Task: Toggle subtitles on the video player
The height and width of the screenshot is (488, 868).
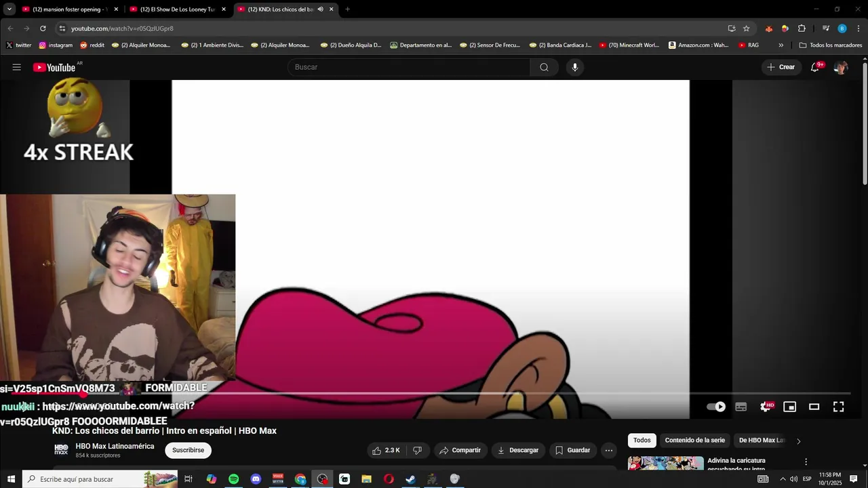Action: [x=741, y=407]
